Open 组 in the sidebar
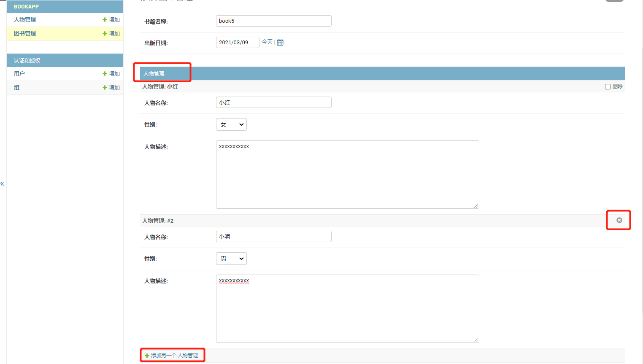The width and height of the screenshot is (643, 364). pos(17,87)
